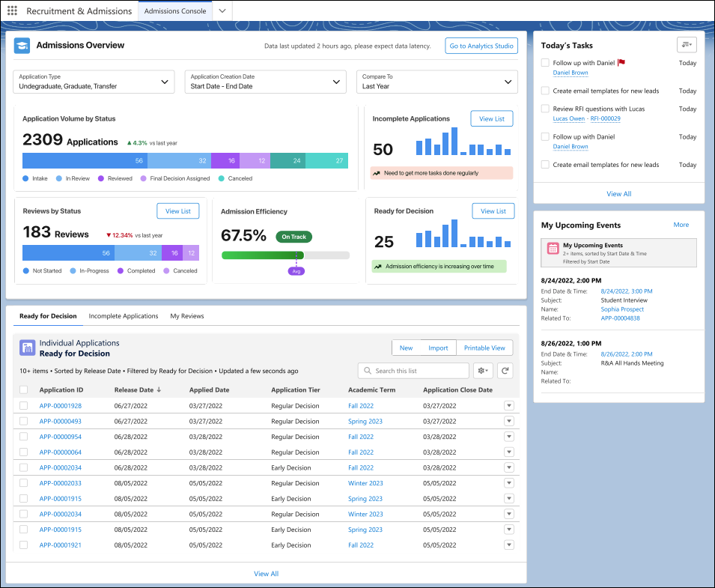715x588 pixels.
Task: Open the Daniel Brown link under first task
Action: click(x=570, y=73)
